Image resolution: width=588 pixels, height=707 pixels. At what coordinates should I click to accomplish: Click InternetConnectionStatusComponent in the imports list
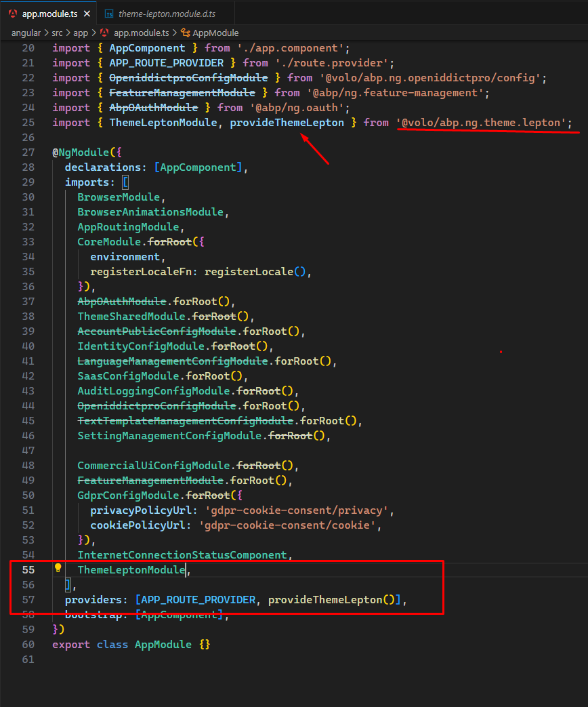coord(184,555)
